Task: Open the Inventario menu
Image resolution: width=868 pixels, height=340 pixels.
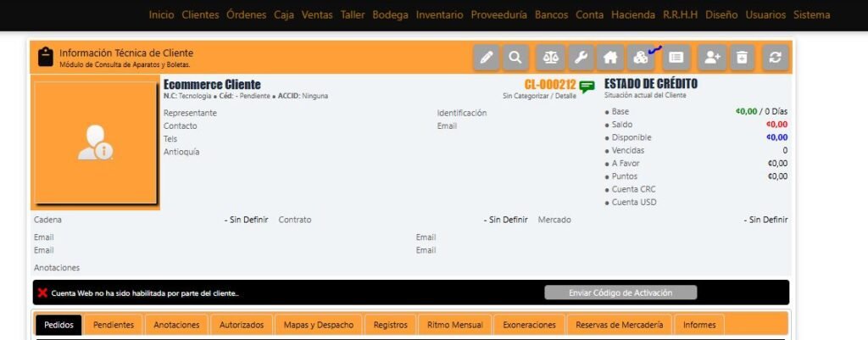Action: point(440,14)
